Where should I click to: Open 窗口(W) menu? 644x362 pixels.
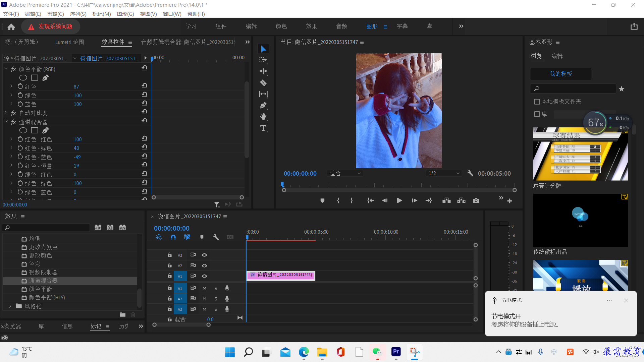[172, 14]
